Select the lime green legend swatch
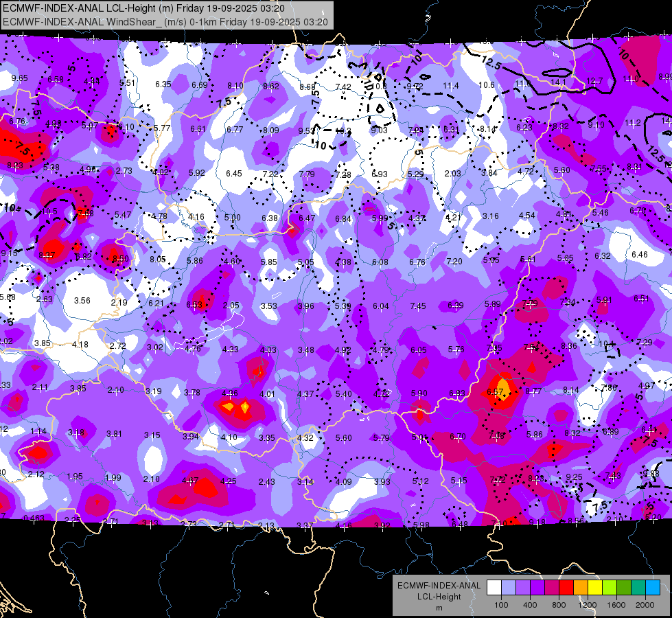The width and height of the screenshot is (672, 618). point(610,588)
